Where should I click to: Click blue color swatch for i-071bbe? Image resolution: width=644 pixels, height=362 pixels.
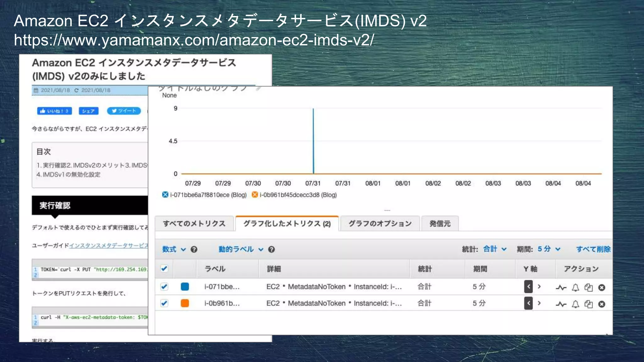185,287
